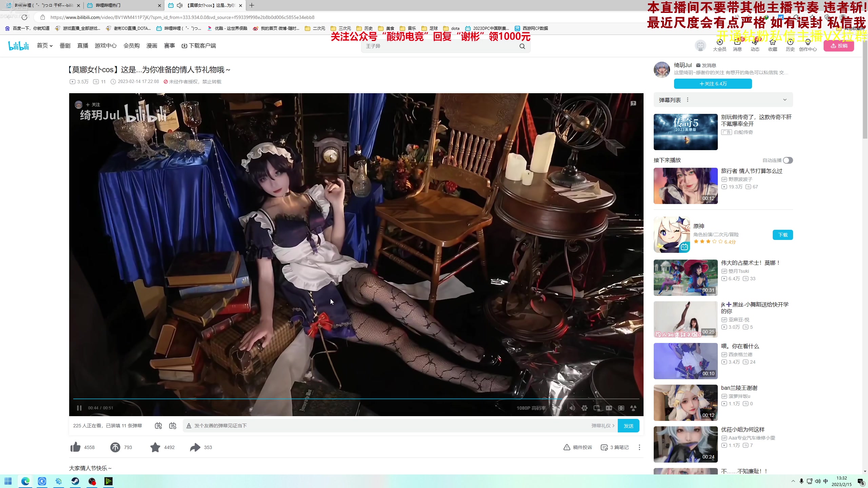Give coins to the video

[115, 447]
